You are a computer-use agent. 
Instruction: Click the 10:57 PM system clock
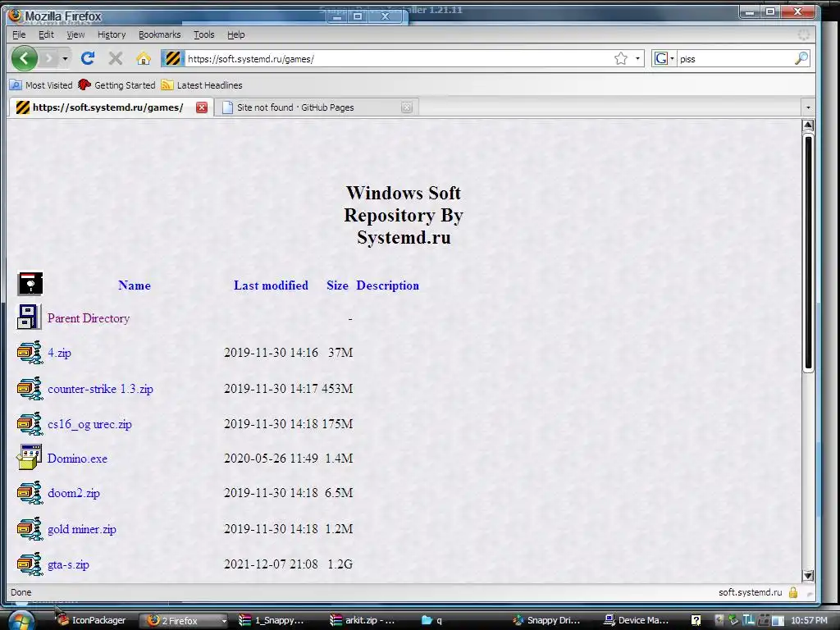tap(809, 620)
